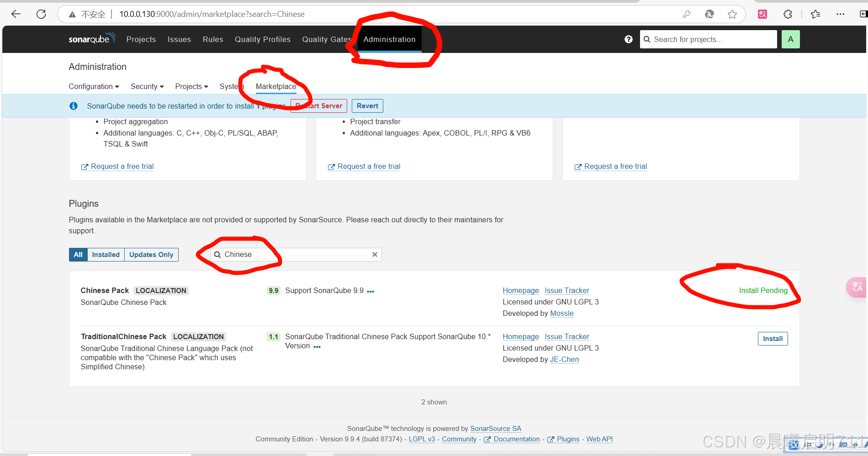Click first Request a free trial link
The image size is (868, 456).
(117, 167)
